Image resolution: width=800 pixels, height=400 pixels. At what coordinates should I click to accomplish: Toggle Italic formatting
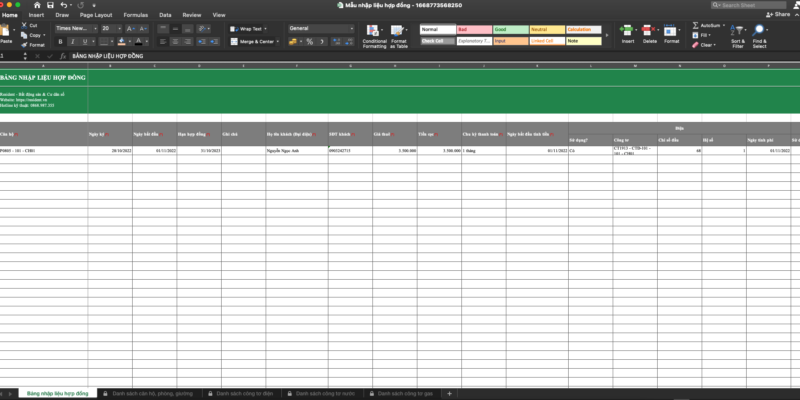tap(72, 42)
